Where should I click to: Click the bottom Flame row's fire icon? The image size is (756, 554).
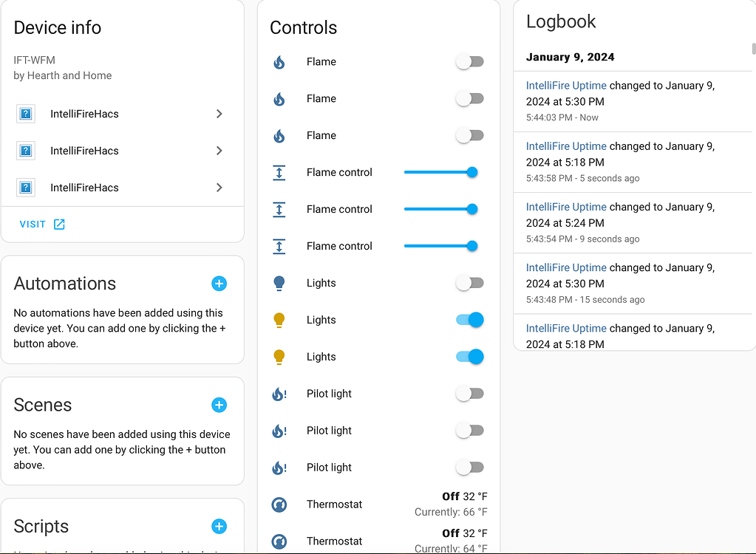279,136
